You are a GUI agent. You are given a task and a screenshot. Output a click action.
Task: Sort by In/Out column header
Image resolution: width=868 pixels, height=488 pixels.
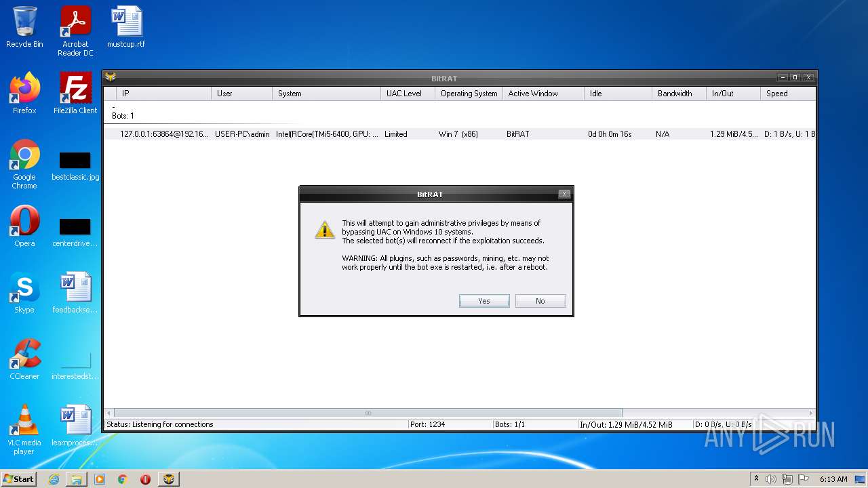click(734, 94)
